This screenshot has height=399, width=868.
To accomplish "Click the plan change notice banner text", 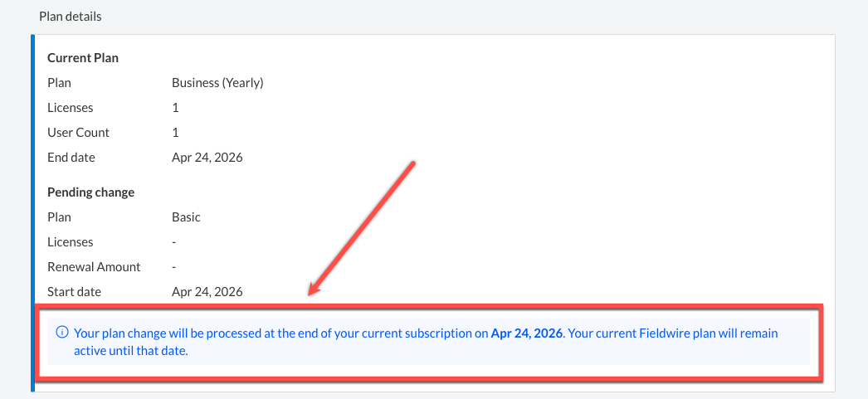I will [426, 342].
